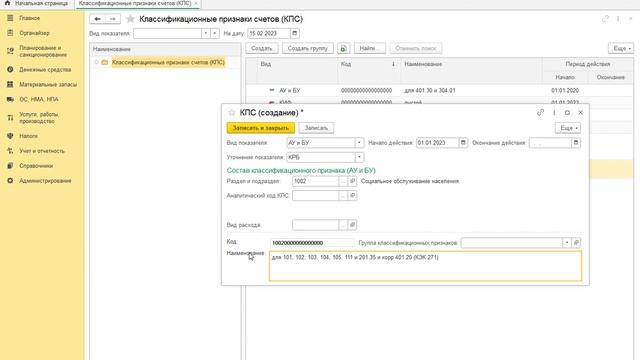
Task: Click the Справочники sidebar icon
Action: coord(10,166)
